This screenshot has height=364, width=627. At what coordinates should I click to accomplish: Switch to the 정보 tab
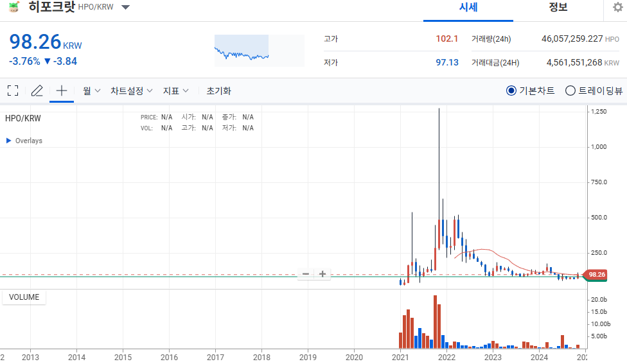pyautogui.click(x=558, y=7)
